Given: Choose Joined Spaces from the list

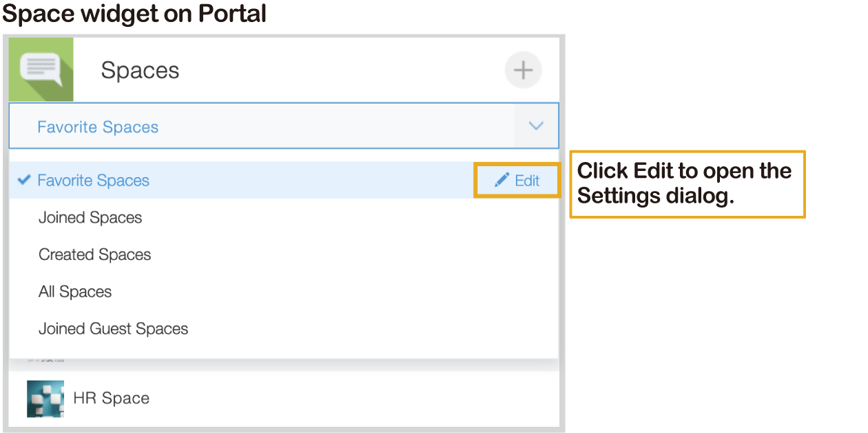Looking at the screenshot, I should coord(90,218).
